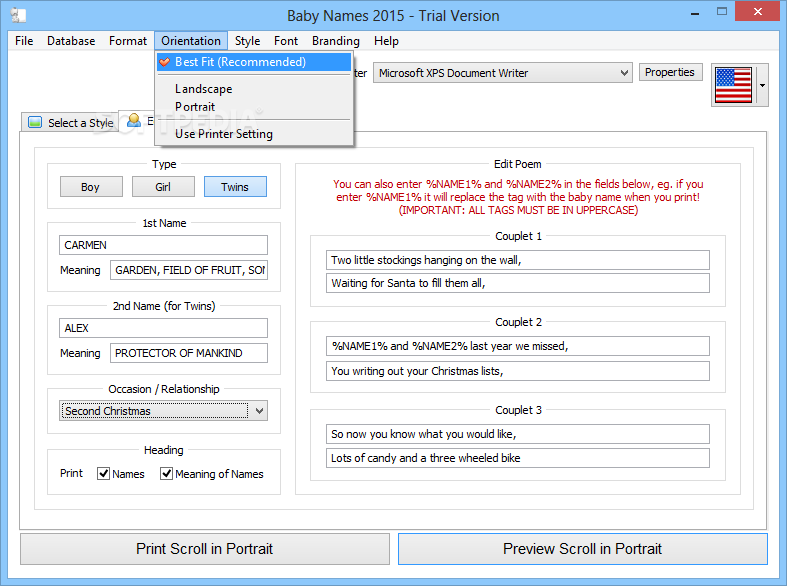Image resolution: width=787 pixels, height=586 pixels.
Task: Click the 1st Name field CARMEN
Action: (163, 245)
